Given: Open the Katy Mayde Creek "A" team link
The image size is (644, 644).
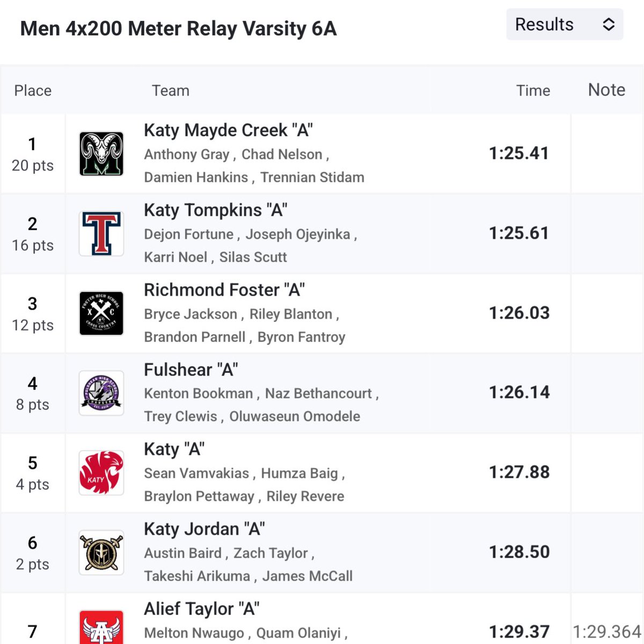Looking at the screenshot, I should click(x=228, y=130).
